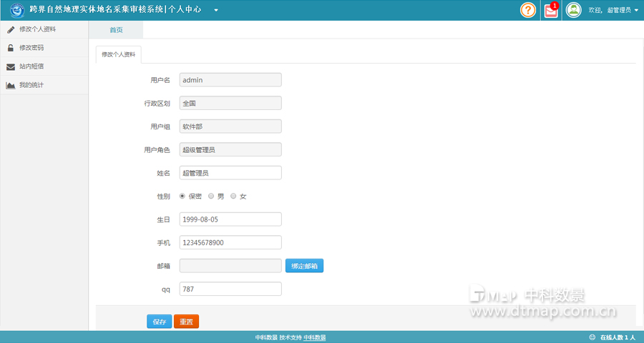Select the 女 gender radio button
The width and height of the screenshot is (644, 343).
tap(233, 196)
